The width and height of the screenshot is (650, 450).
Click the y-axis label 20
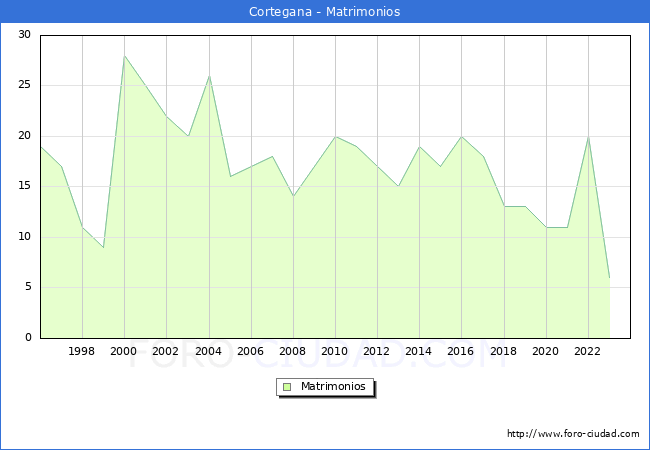pos(24,135)
